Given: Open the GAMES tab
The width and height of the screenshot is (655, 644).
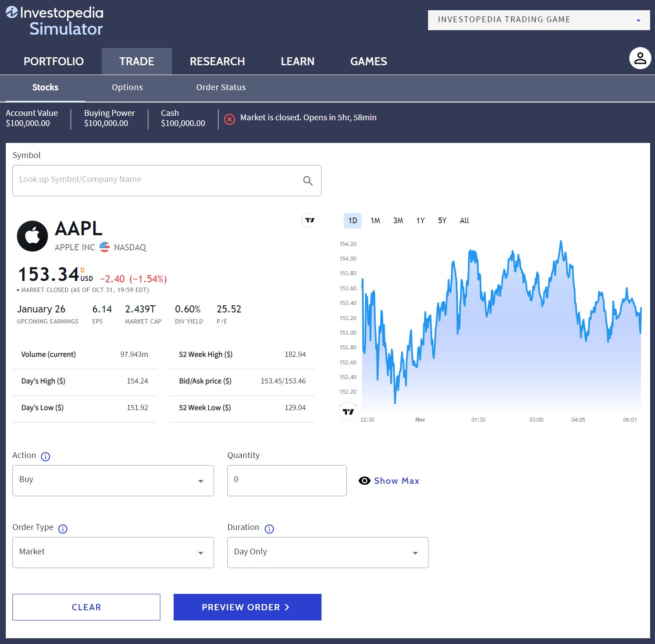Looking at the screenshot, I should 369,61.
